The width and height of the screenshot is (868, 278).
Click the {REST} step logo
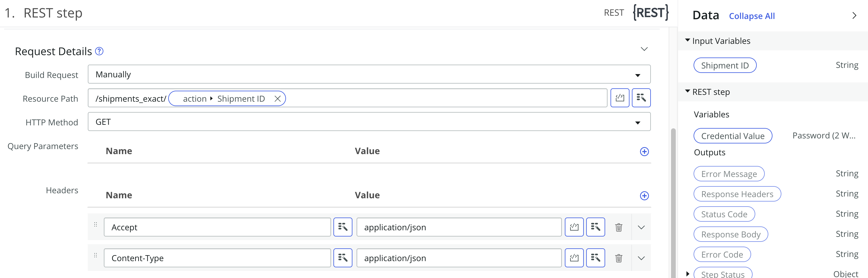point(650,13)
